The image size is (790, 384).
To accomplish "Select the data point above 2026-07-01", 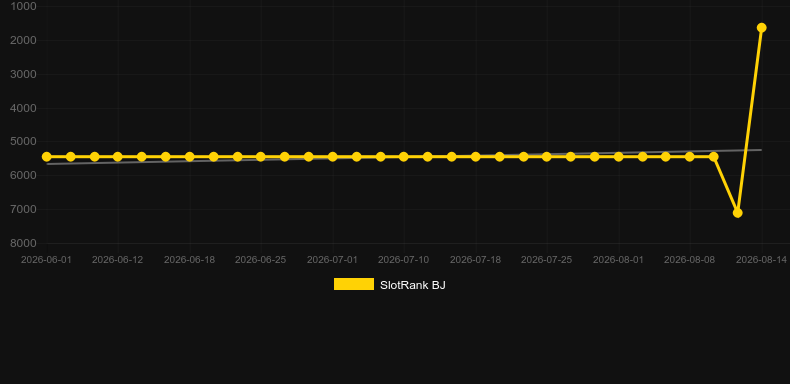I will click(x=333, y=157).
